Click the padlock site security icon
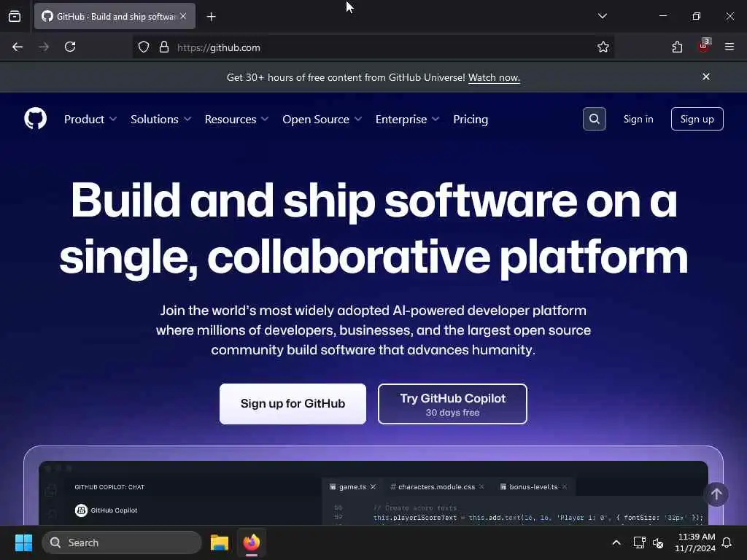The width and height of the screenshot is (747, 560). point(164,47)
